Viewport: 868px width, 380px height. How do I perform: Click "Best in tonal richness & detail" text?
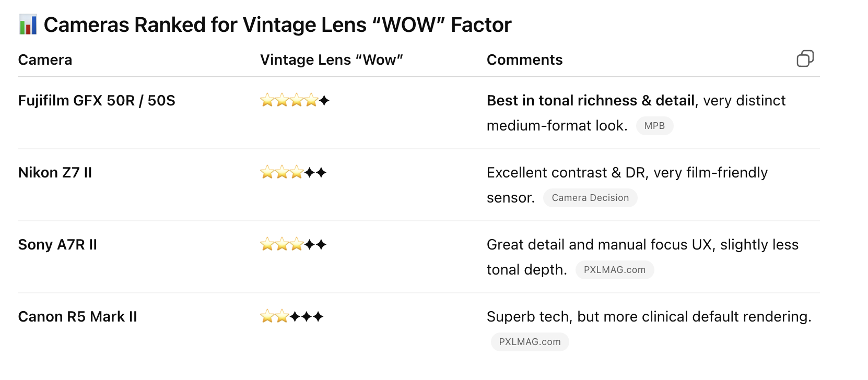(x=590, y=100)
